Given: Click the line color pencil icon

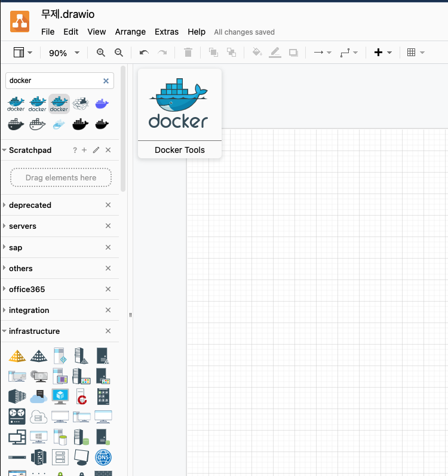Looking at the screenshot, I should coord(275,53).
